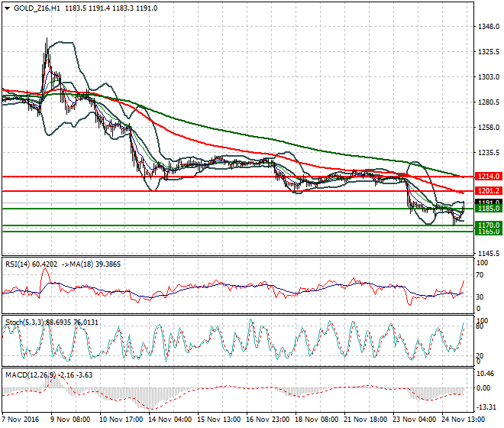The height and width of the screenshot is (428, 504).
Task: Click the 1235.5 price axis value
Action: [489, 153]
